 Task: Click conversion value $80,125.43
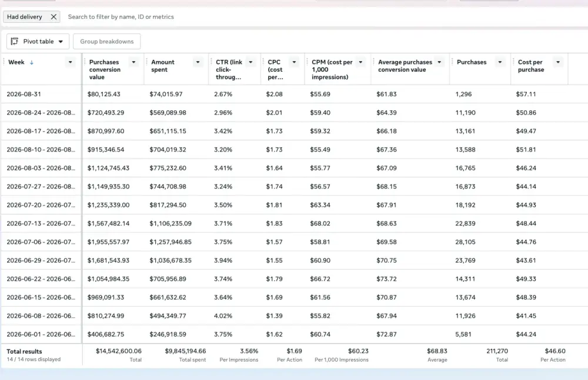click(104, 94)
